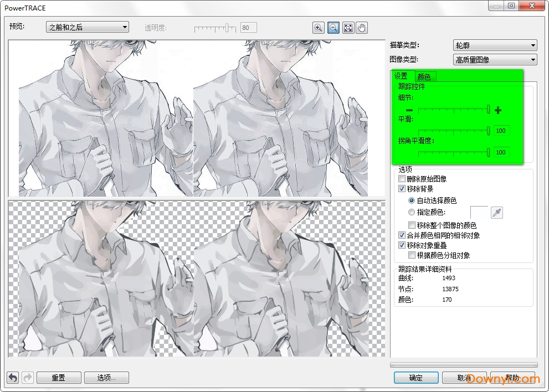Select the Pan (hand) tool
The height and width of the screenshot is (392, 549).
coord(362,27)
